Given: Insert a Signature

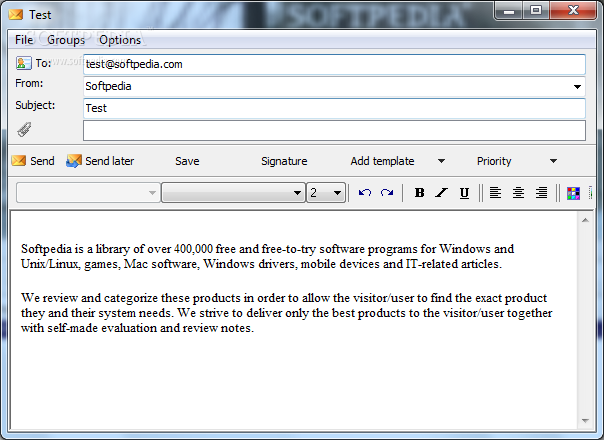Looking at the screenshot, I should pyautogui.click(x=284, y=161).
